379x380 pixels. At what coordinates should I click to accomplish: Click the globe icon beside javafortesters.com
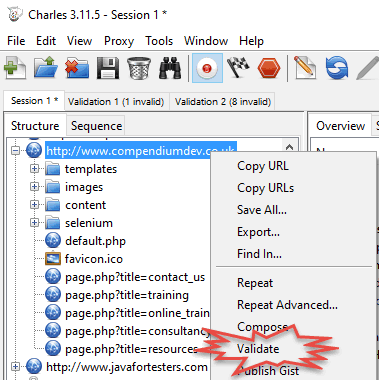coord(34,367)
